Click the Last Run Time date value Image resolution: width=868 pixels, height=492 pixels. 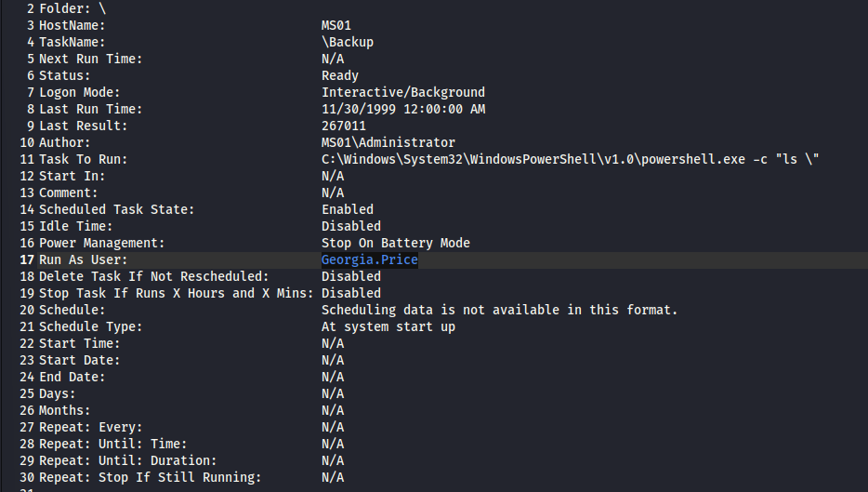403,110
